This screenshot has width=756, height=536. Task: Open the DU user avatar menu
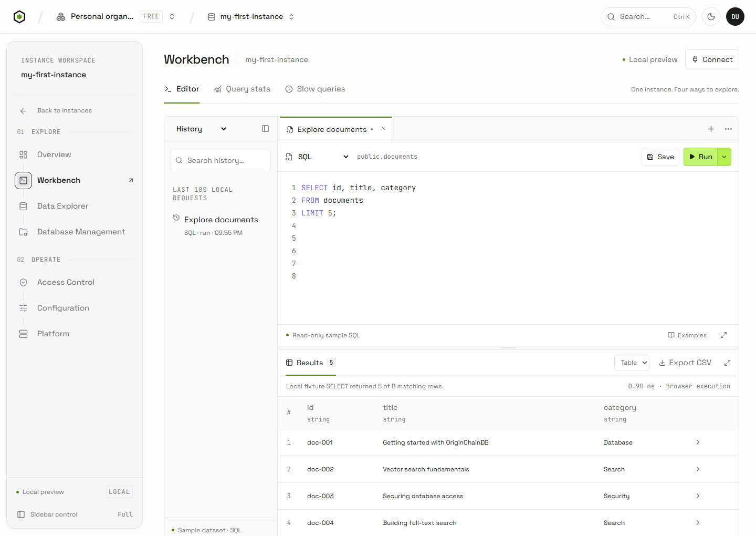pyautogui.click(x=735, y=17)
